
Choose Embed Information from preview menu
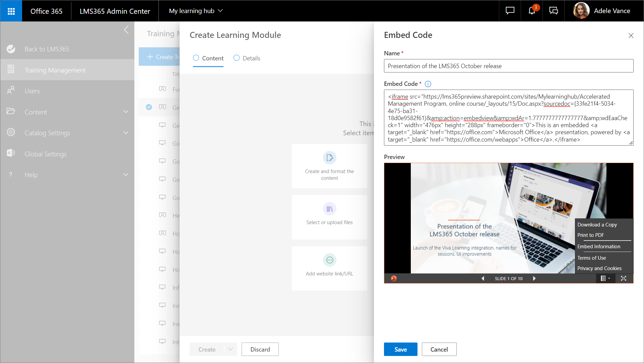(598, 247)
